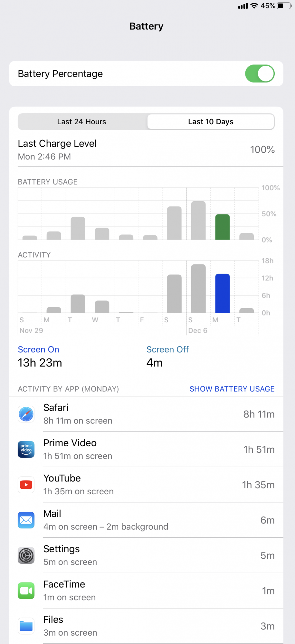Toggle the Battery Percentage switch
This screenshot has width=295, height=644.
coord(260,74)
